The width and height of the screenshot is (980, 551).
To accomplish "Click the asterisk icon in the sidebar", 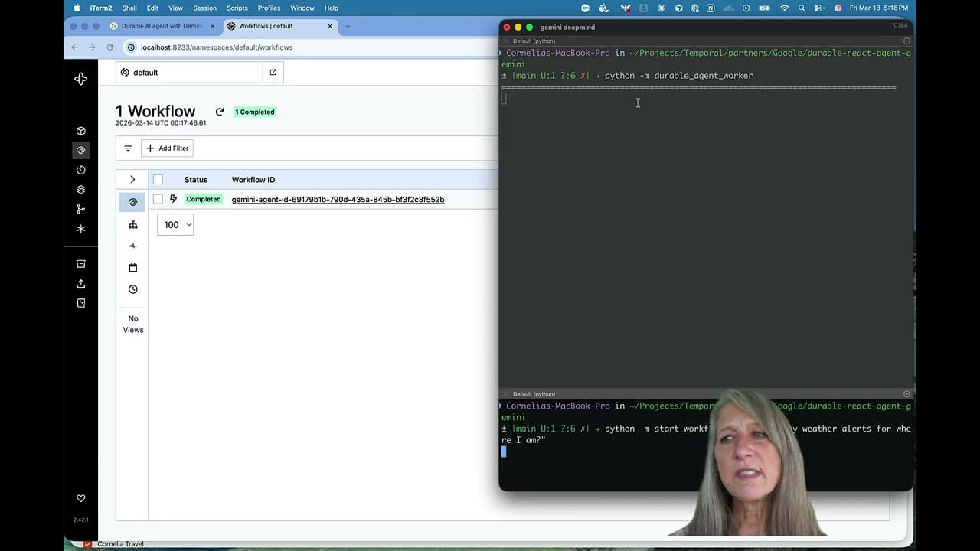I will point(81,229).
